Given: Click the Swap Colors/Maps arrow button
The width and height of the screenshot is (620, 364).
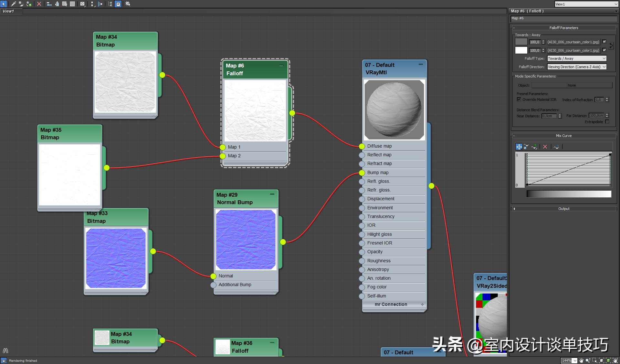Looking at the screenshot, I should (x=611, y=46).
